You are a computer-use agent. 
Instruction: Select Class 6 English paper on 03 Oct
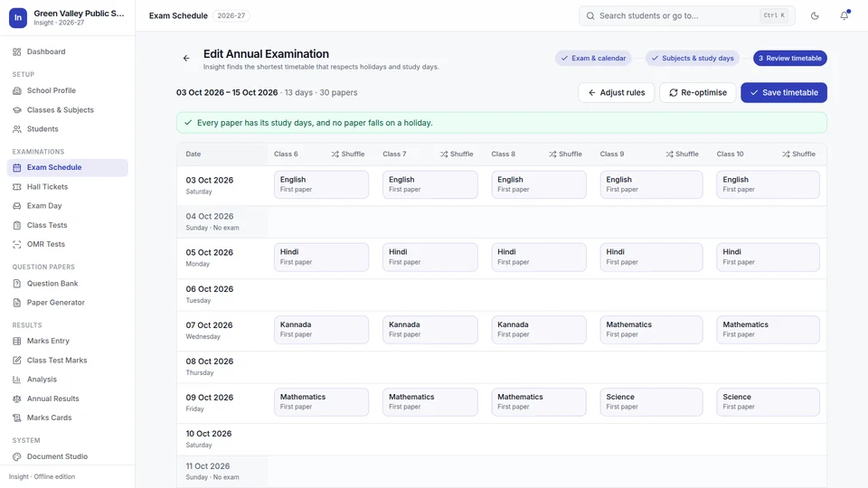321,184
